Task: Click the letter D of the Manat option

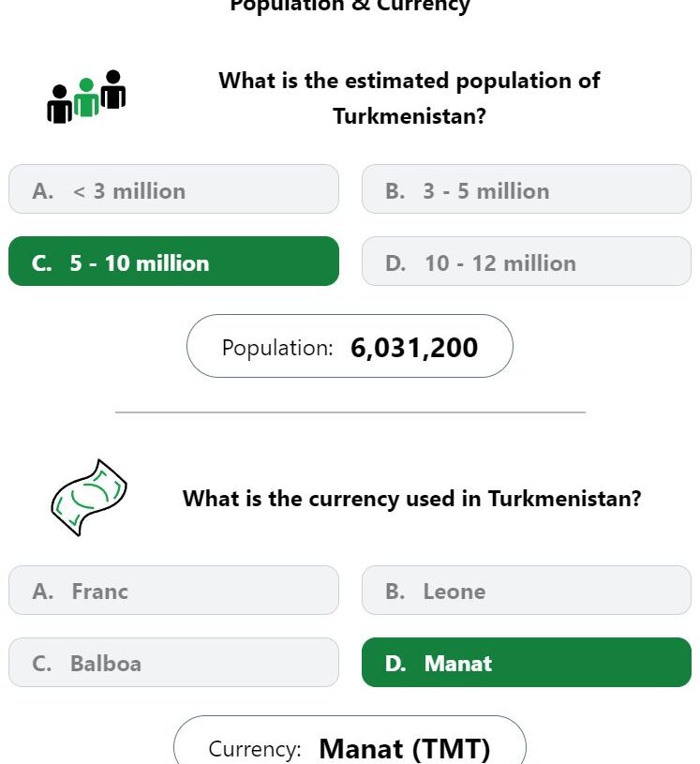Action: pos(395,664)
